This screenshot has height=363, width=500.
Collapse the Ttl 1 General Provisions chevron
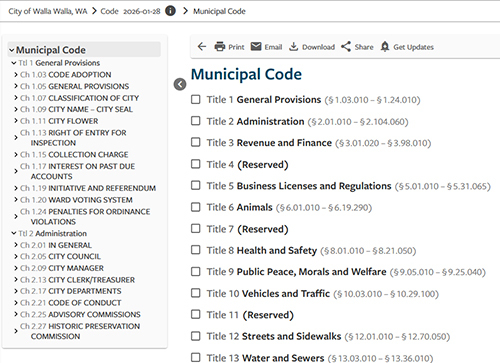(14, 63)
